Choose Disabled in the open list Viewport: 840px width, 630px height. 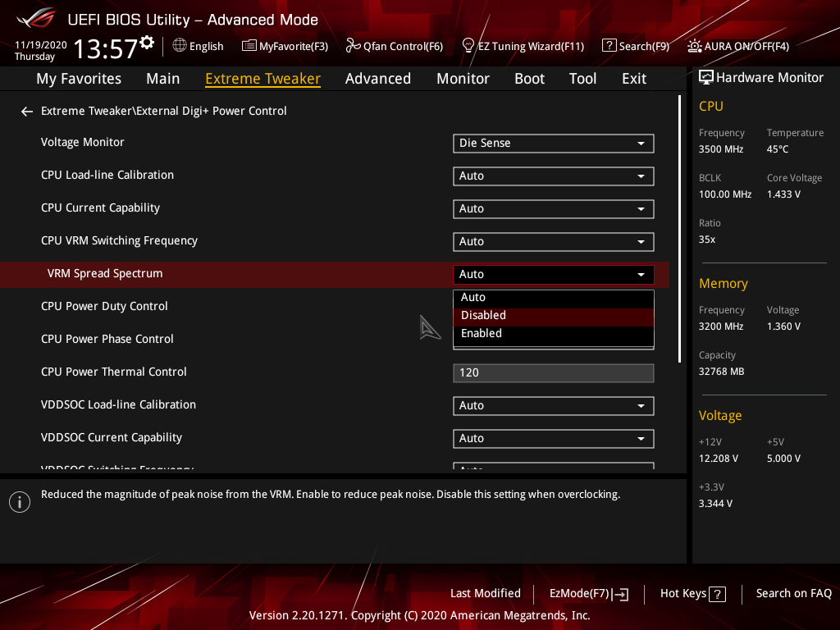click(554, 316)
